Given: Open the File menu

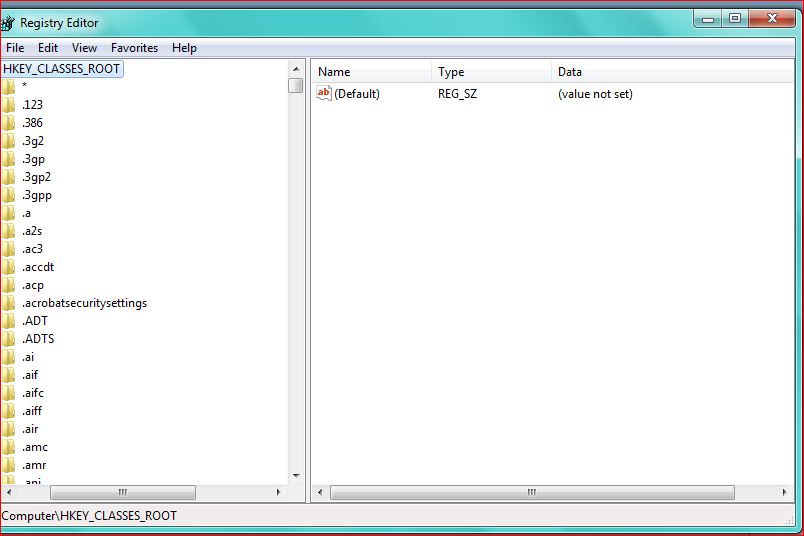Looking at the screenshot, I should [15, 48].
